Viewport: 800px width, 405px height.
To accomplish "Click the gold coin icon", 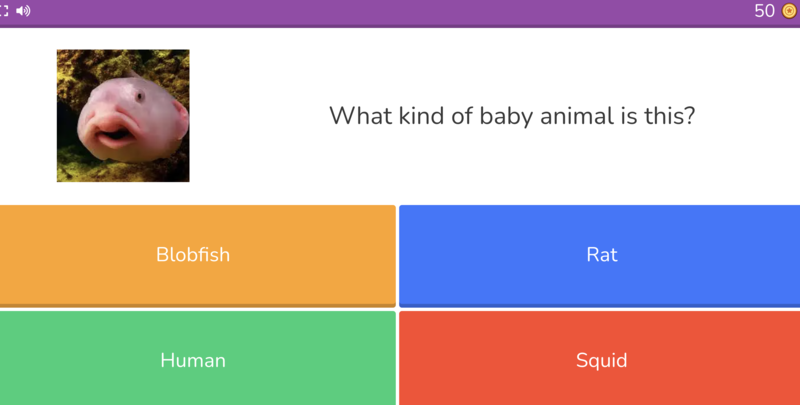I will tap(789, 11).
